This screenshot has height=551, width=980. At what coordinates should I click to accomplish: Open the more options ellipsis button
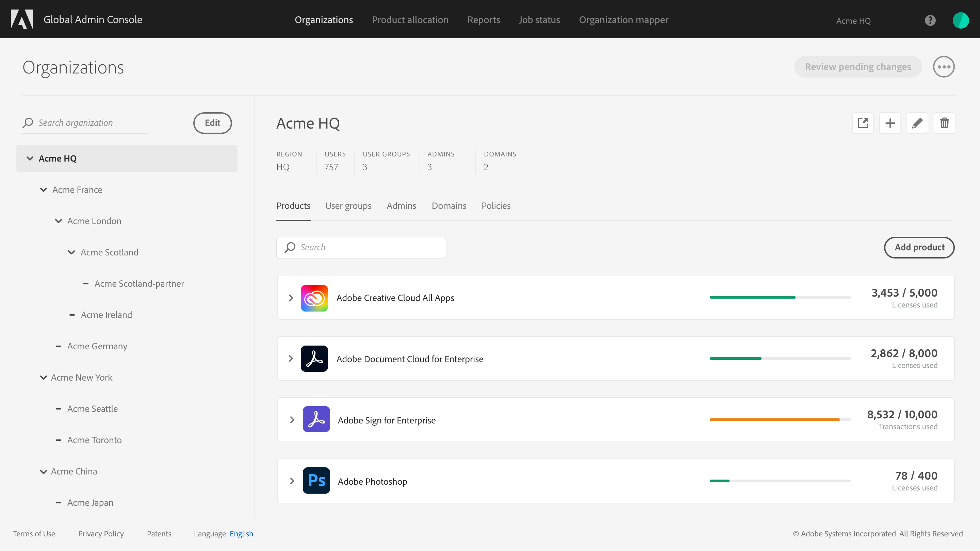944,67
